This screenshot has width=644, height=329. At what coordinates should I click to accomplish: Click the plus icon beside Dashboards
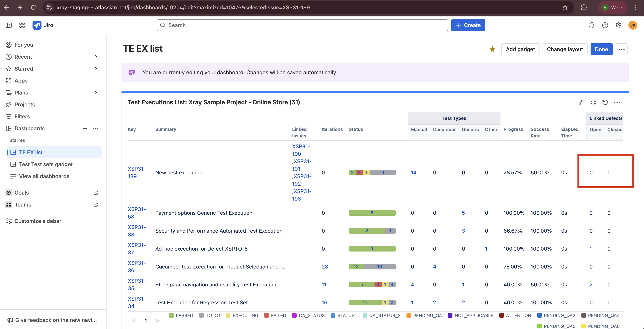coord(85,128)
